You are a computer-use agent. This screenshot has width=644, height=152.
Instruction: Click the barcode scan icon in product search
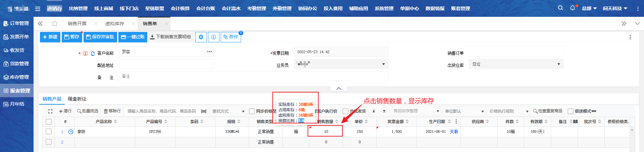pos(204,111)
